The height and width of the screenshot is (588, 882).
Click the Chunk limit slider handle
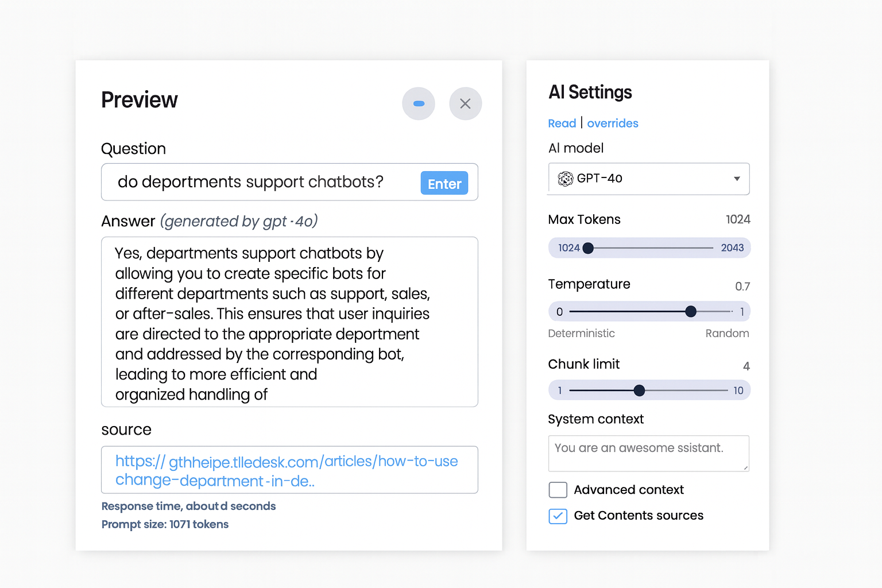click(x=639, y=391)
